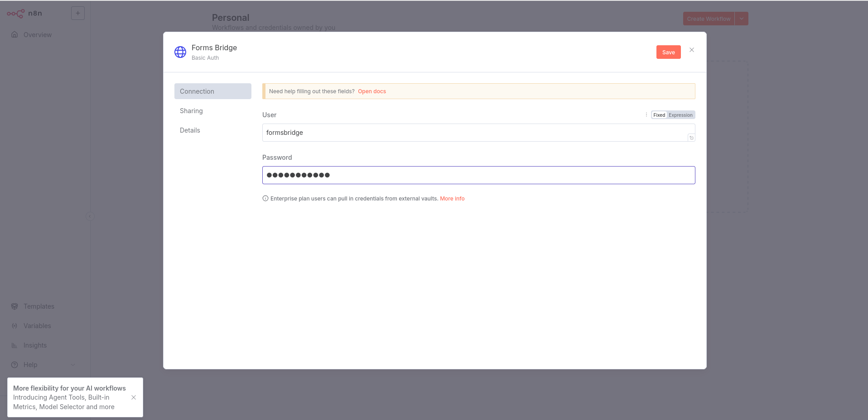Save the Forms Bridge credential
The width and height of the screenshot is (868, 420).
pyautogui.click(x=668, y=52)
